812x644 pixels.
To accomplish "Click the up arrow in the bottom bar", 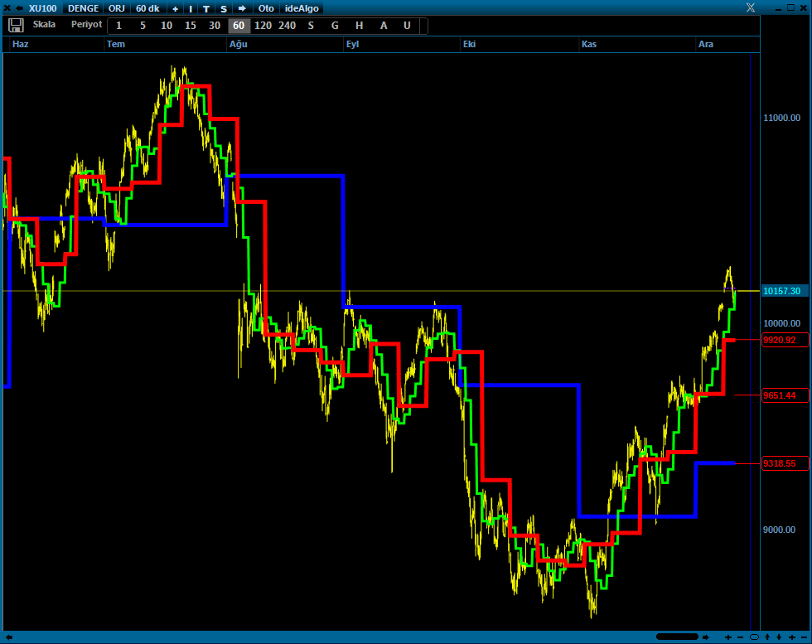I will pos(767,637).
